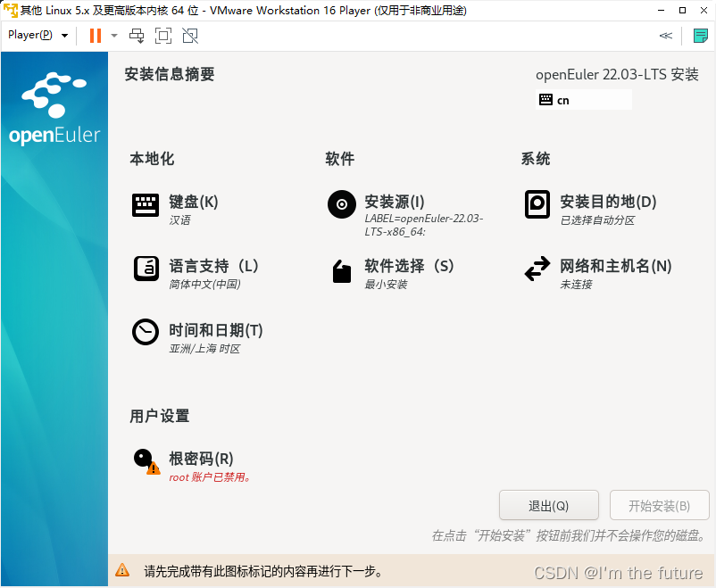Enter full screen mode for the VM
This screenshot has width=716, height=588.
[162, 36]
